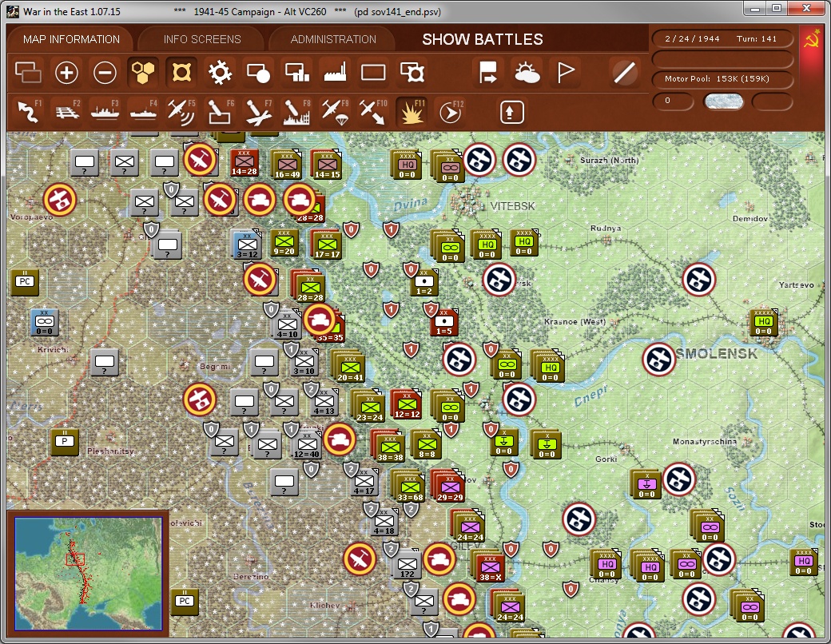831x644 pixels.
Task: Open the MAP INFORMATION tab
Action: click(x=72, y=39)
